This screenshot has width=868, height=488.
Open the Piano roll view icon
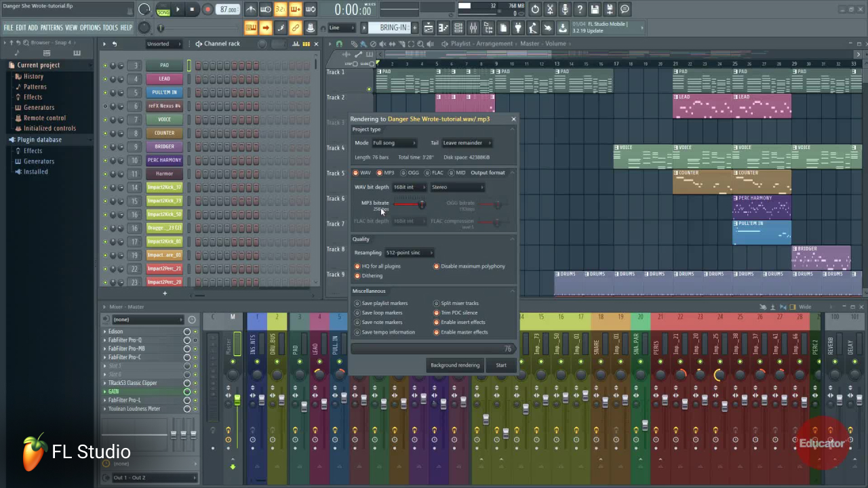443,28
